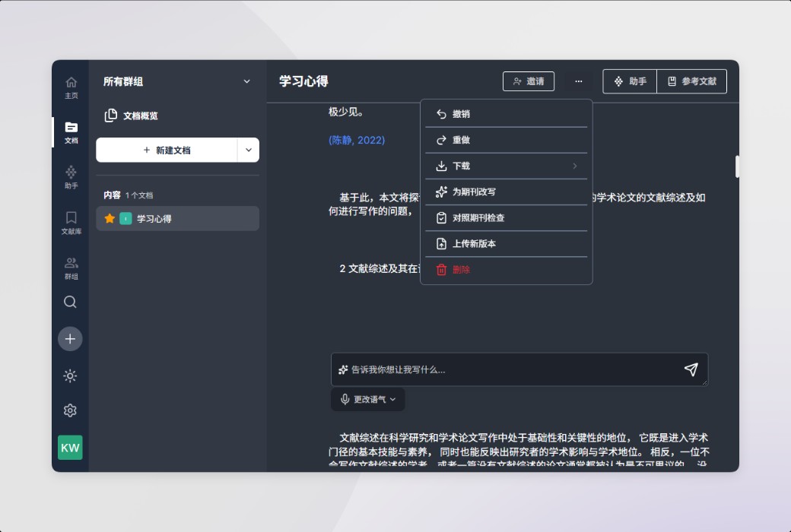Screen dimensions: 791x532
Task: Open the 文献库 library bookmark icon
Action: (x=71, y=223)
